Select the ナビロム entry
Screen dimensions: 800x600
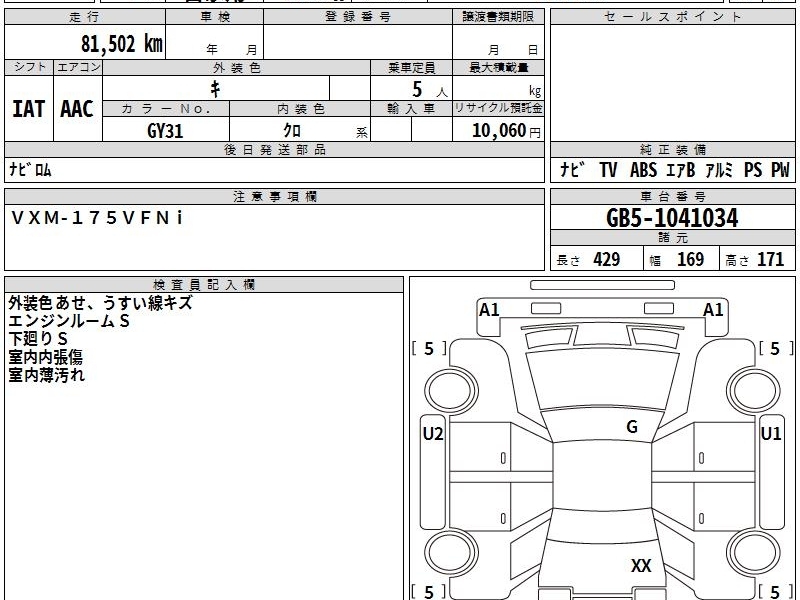click(x=31, y=169)
